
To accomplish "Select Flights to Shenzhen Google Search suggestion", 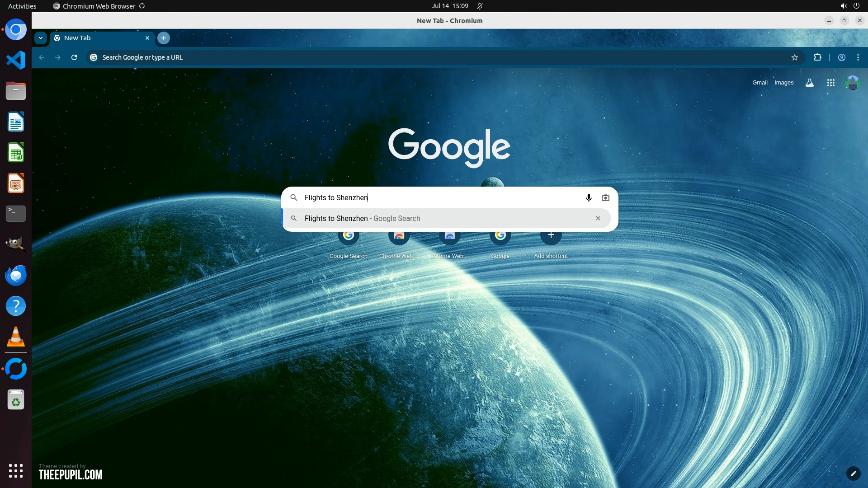I will pos(362,218).
